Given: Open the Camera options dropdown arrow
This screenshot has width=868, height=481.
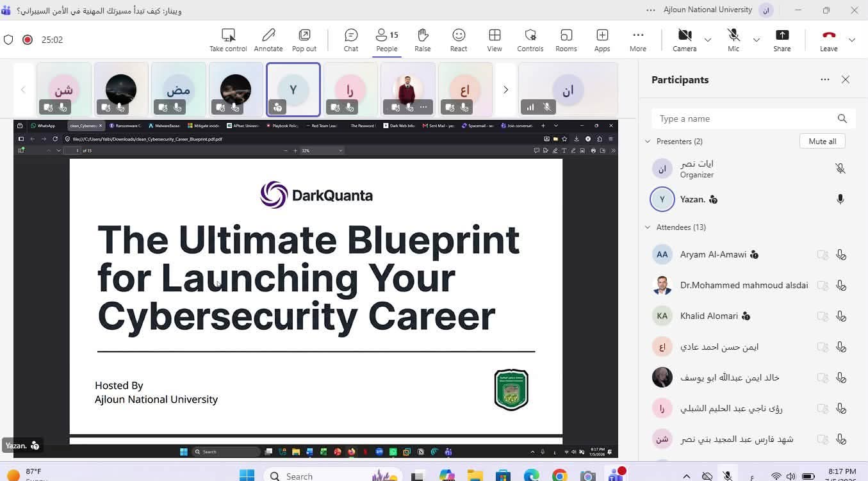Looking at the screenshot, I should click(708, 40).
